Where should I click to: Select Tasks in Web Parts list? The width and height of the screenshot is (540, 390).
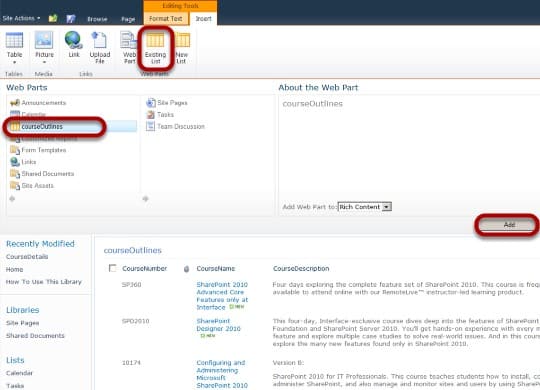(165, 115)
